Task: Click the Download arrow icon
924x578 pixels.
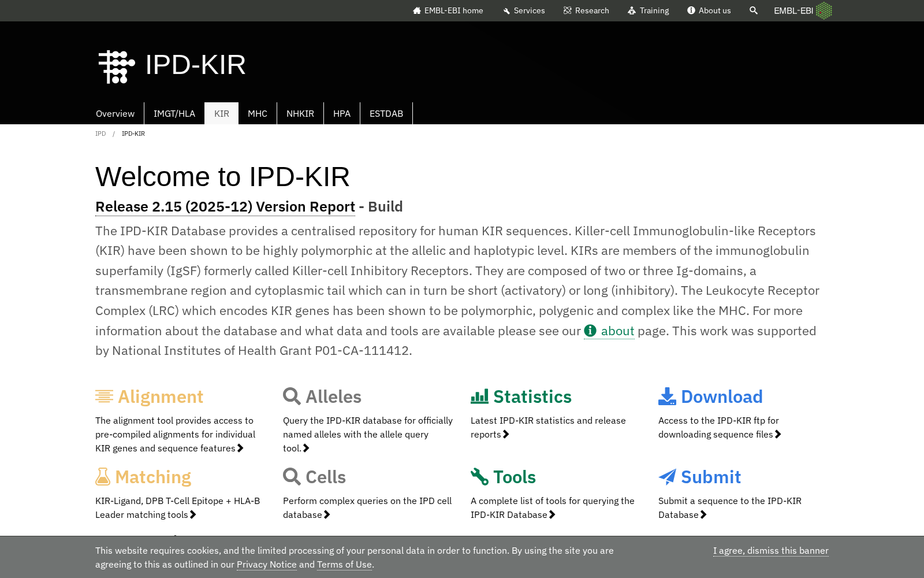Action: tap(667, 397)
